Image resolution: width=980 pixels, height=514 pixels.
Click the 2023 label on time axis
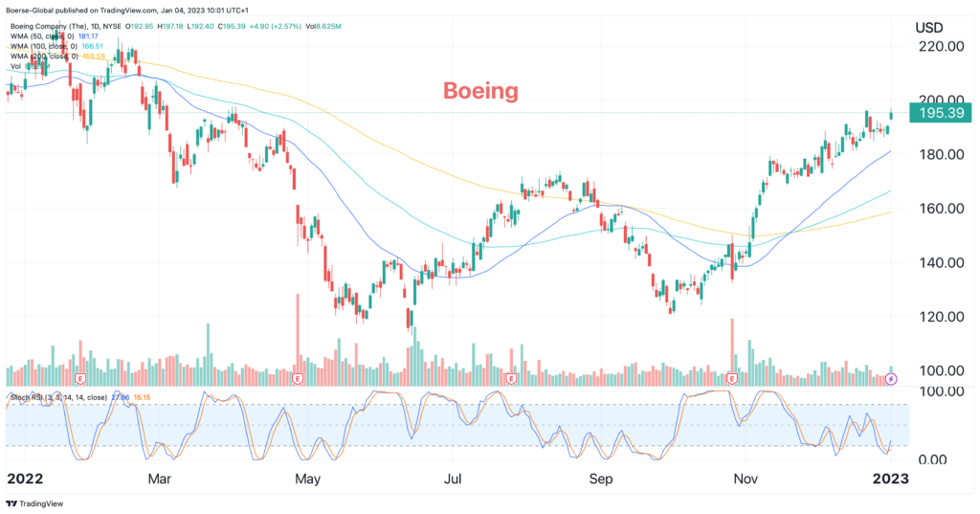(x=891, y=479)
